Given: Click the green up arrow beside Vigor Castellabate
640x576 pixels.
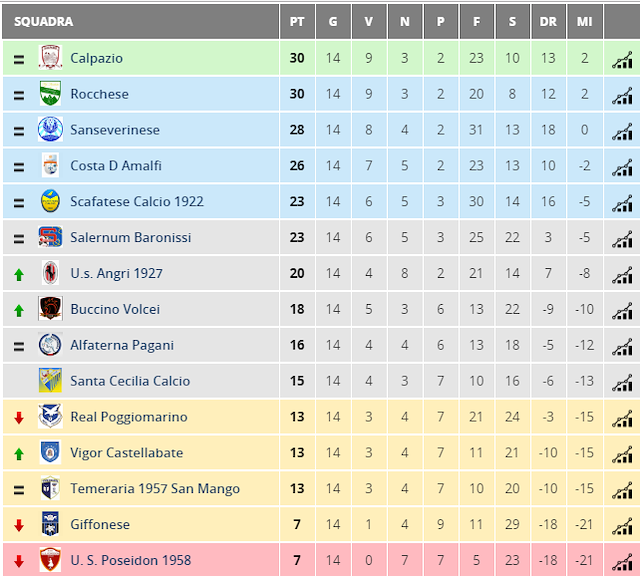Looking at the screenshot, I should [19, 454].
